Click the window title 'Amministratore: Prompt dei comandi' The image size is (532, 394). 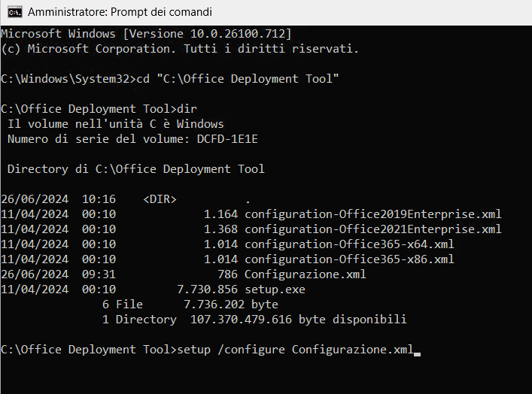tap(120, 12)
